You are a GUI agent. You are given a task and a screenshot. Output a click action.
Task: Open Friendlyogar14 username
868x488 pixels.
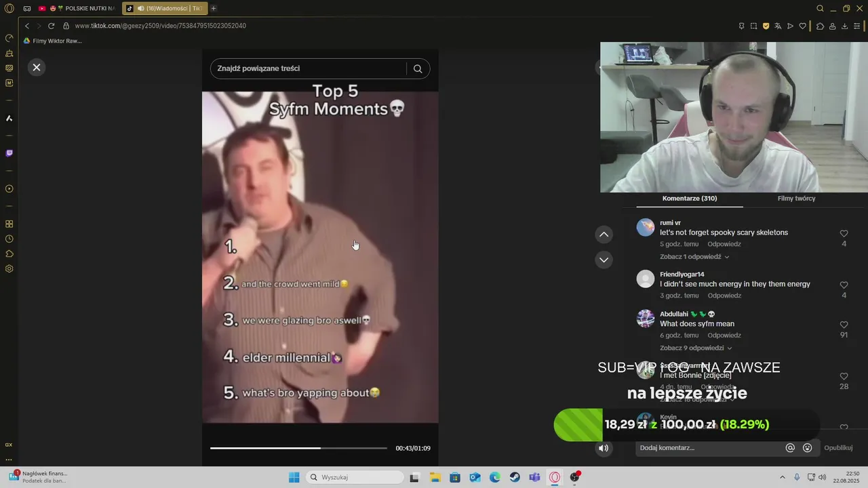[x=682, y=274]
